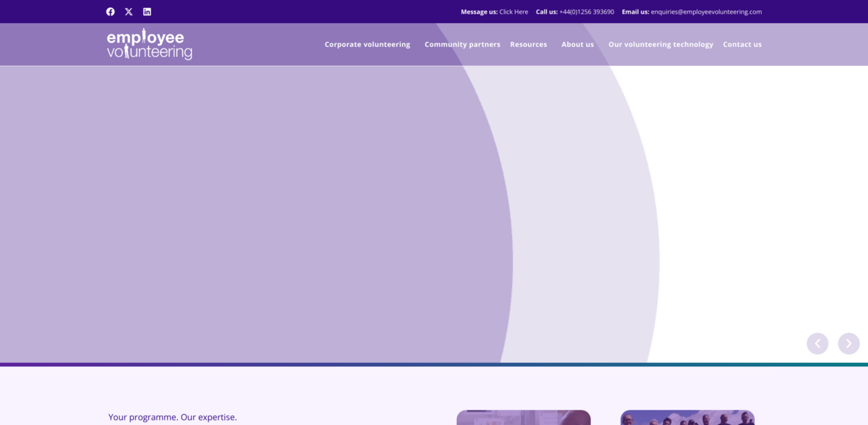The width and height of the screenshot is (868, 425).
Task: Expand the Resources menu
Action: pos(528,44)
